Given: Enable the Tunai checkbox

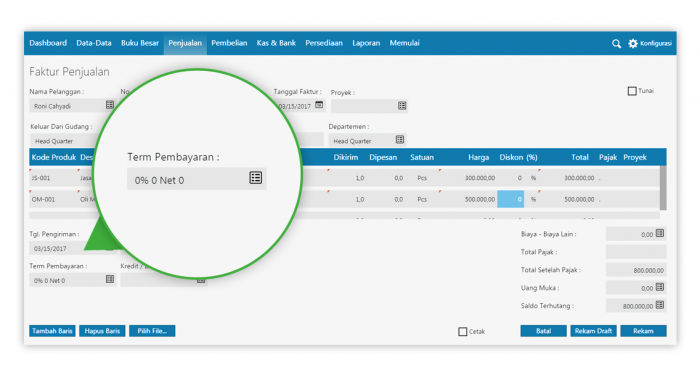Looking at the screenshot, I should pos(632,91).
